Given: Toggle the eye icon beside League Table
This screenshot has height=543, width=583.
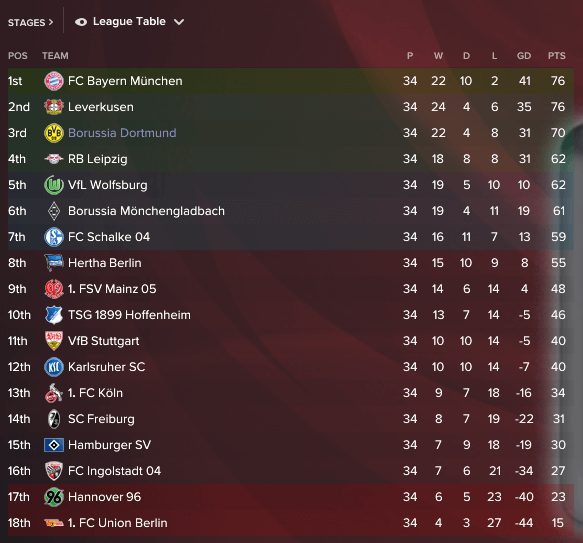Looking at the screenshot, I should click(81, 22).
